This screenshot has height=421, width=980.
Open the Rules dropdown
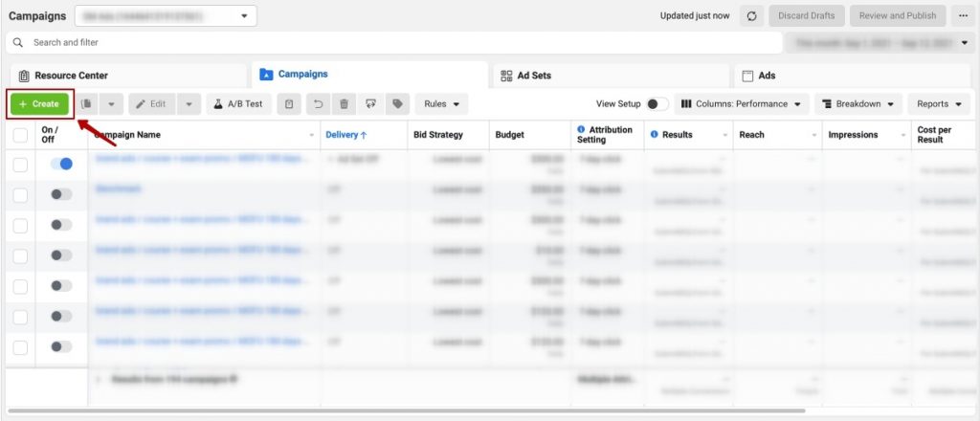click(441, 103)
